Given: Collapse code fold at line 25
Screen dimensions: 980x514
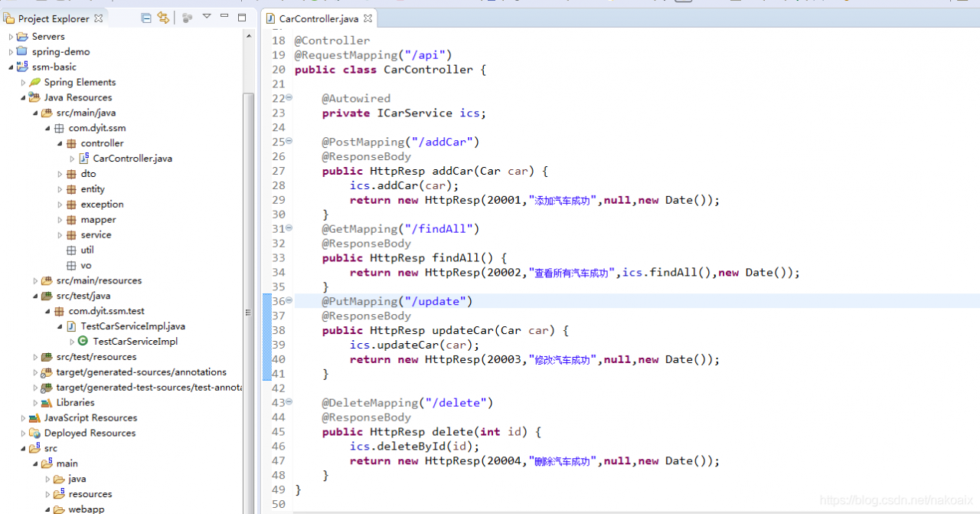Looking at the screenshot, I should (289, 142).
